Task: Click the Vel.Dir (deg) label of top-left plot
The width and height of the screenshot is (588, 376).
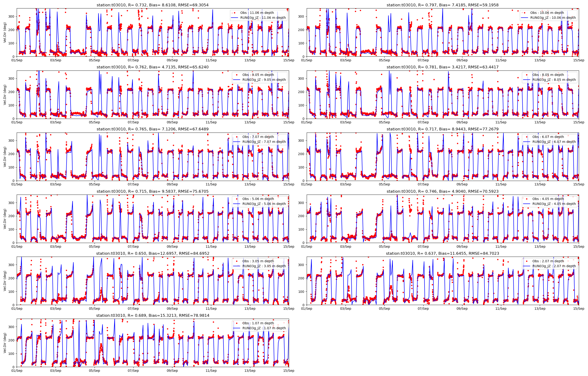Action: [5, 32]
